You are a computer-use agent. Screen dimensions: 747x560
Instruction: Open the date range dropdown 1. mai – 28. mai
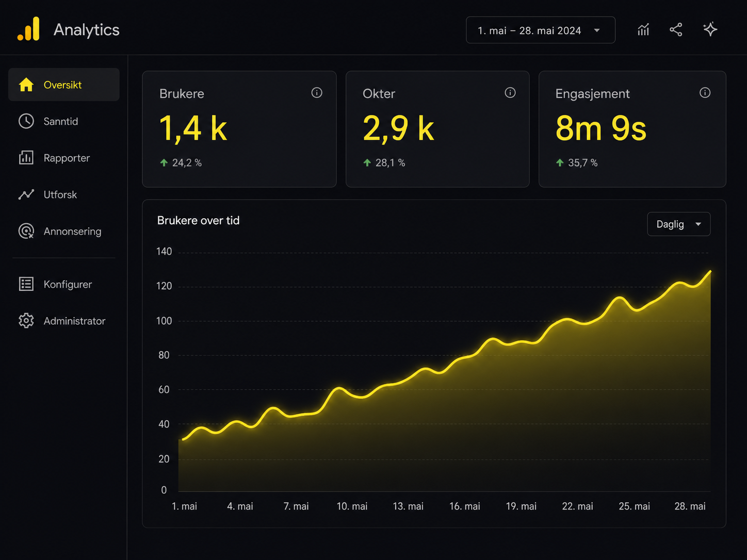(x=541, y=30)
